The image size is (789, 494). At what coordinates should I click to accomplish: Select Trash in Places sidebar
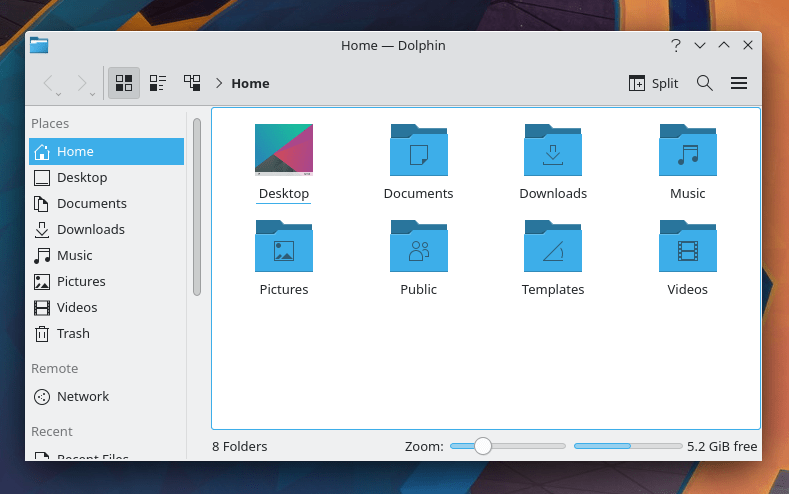(x=73, y=333)
